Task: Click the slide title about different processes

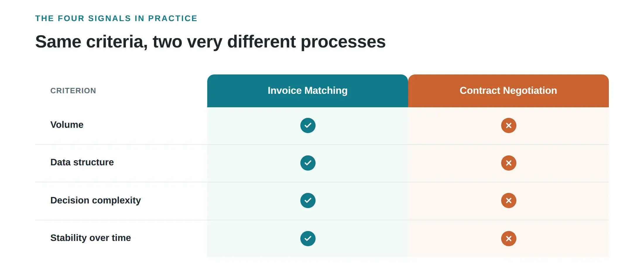Action: [x=210, y=42]
